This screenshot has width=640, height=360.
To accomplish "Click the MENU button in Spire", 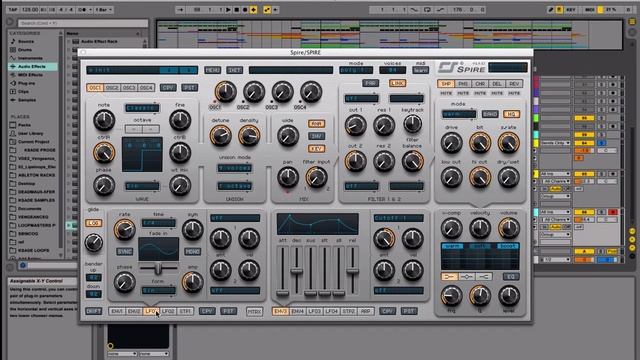I will 212,70.
